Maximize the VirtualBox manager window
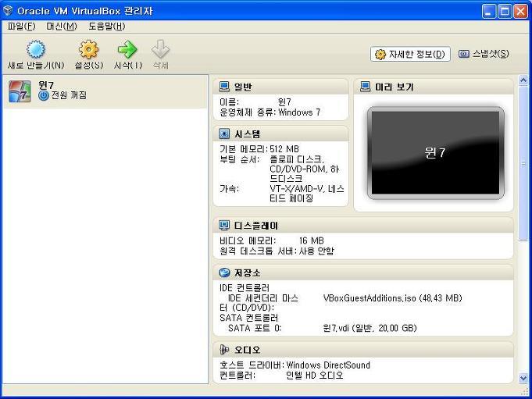This screenshot has width=532, height=399. (x=505, y=12)
